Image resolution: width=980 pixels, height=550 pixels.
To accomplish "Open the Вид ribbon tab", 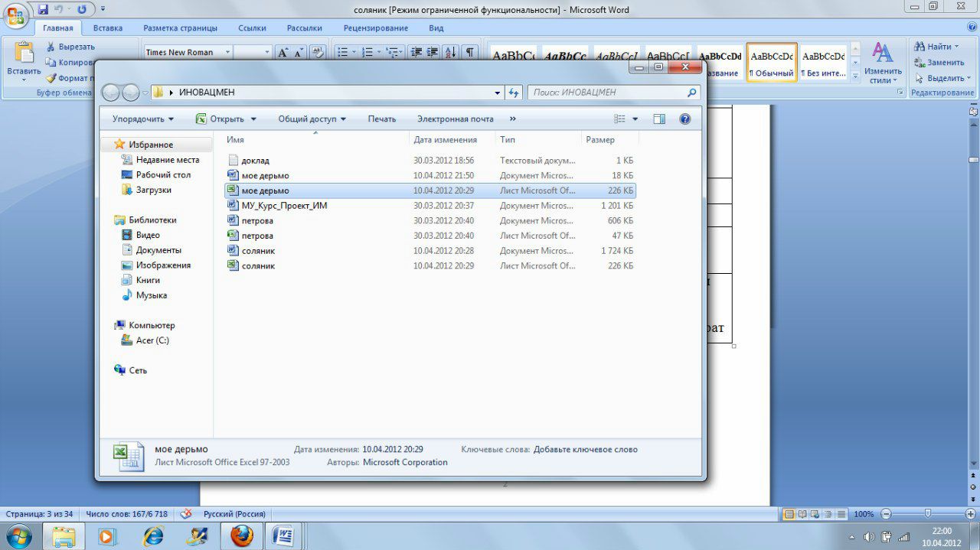I will (x=436, y=28).
